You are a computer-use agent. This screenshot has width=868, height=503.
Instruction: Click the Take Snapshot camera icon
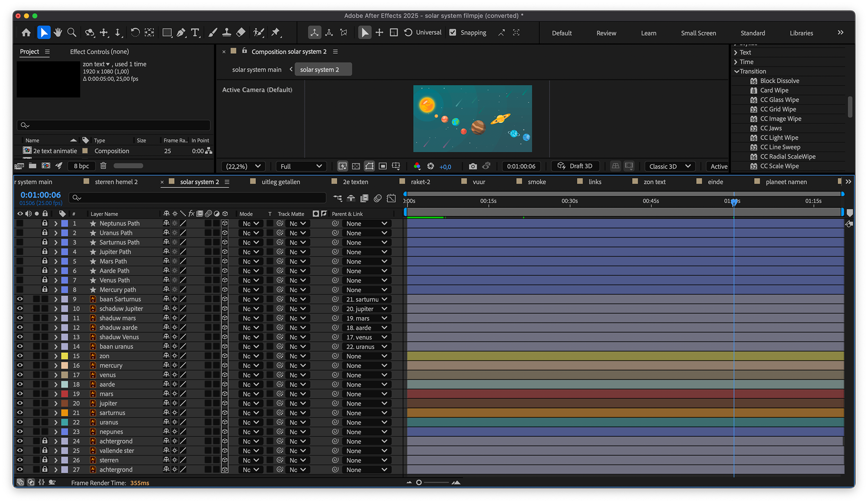tap(472, 166)
